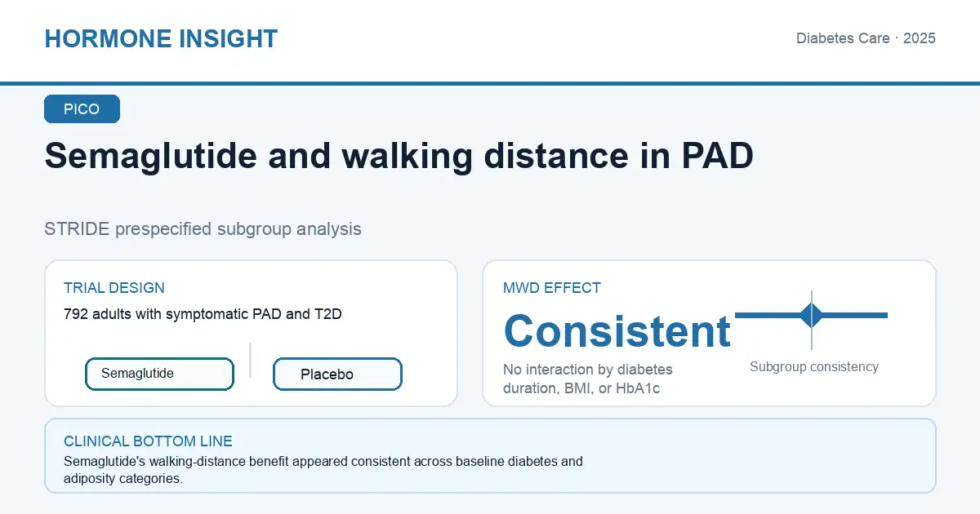The height and width of the screenshot is (514, 980).
Task: Click the horizontal confidence interval line
Action: tap(811, 315)
